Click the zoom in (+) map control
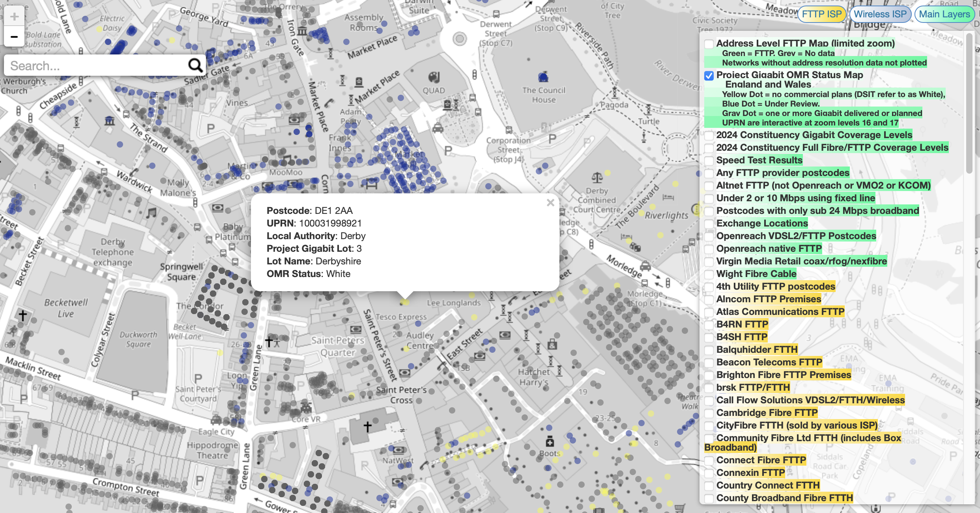 (15, 16)
